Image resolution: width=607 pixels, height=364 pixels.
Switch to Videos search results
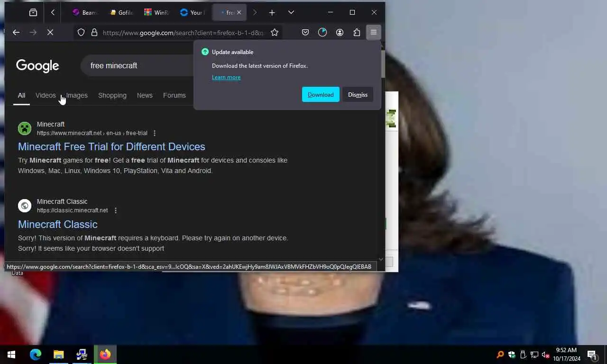click(x=46, y=95)
